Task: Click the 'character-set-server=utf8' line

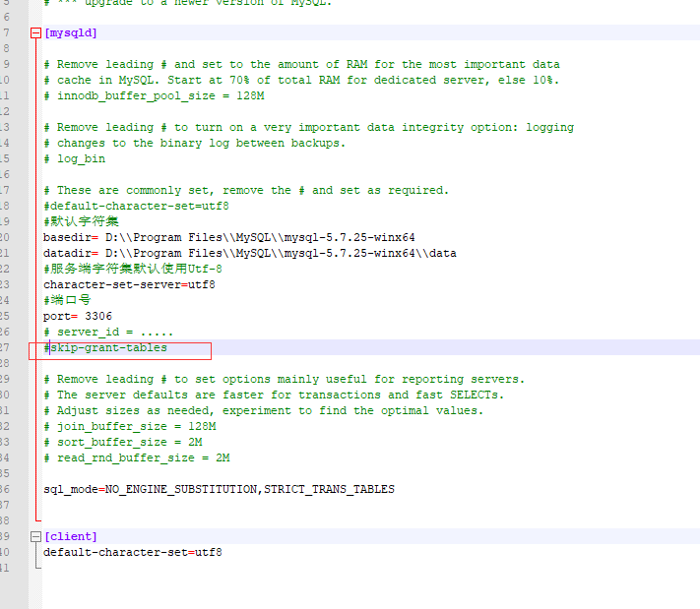Action: 129,284
